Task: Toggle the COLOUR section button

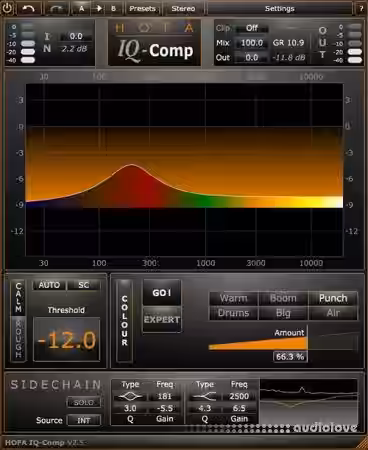Action: point(124,320)
